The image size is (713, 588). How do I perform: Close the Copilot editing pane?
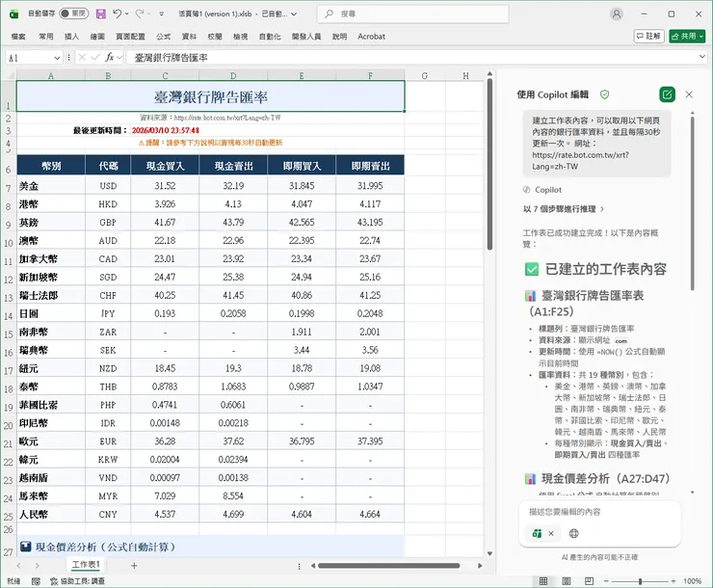coord(689,94)
